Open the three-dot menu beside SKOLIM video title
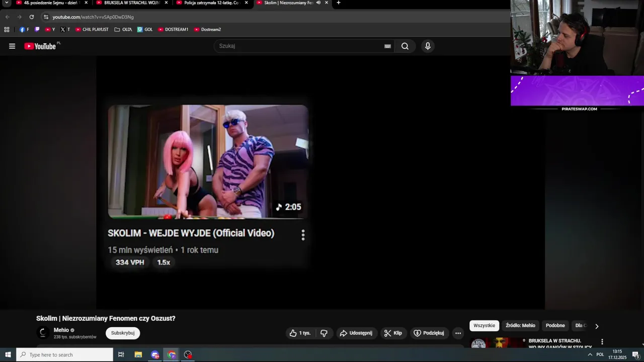Screen dimensions: 644x362 303,235
